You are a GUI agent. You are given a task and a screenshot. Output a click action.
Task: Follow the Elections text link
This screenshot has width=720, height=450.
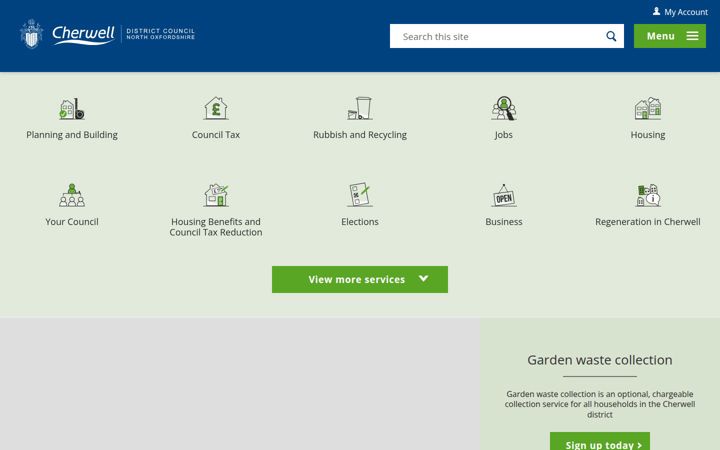(x=360, y=221)
